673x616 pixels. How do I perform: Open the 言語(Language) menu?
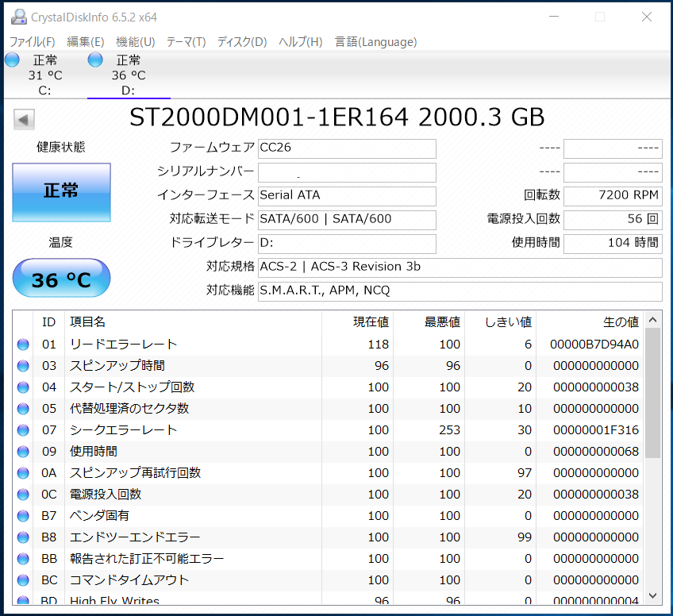(x=375, y=41)
